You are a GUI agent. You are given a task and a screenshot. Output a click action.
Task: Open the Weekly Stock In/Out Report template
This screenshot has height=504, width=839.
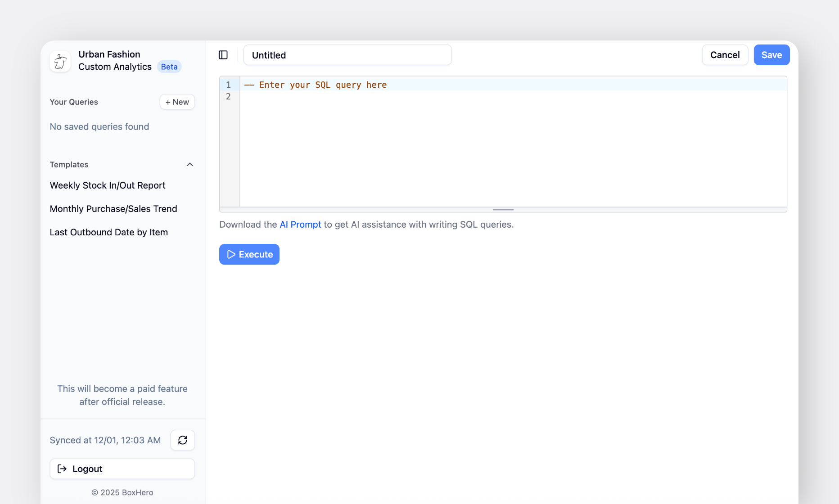pos(108,185)
